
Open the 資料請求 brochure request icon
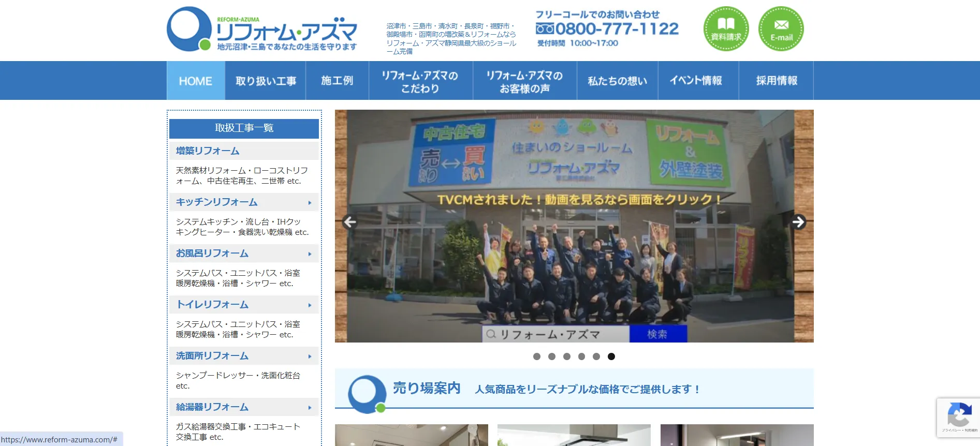point(726,28)
